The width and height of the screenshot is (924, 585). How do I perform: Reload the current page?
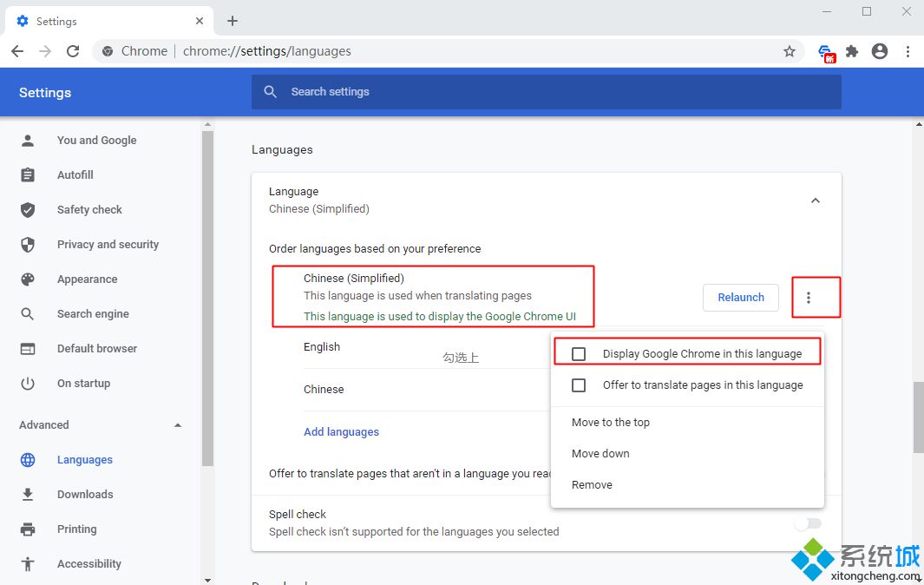coord(73,51)
